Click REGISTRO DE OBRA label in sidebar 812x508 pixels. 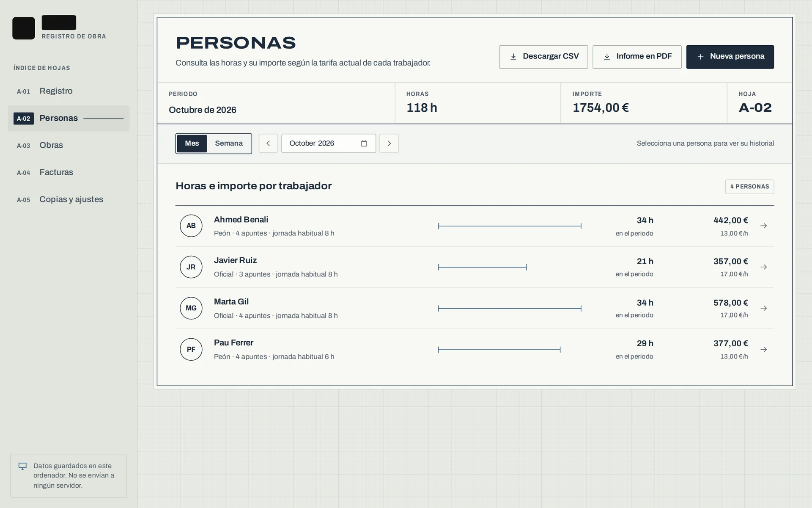coord(74,36)
